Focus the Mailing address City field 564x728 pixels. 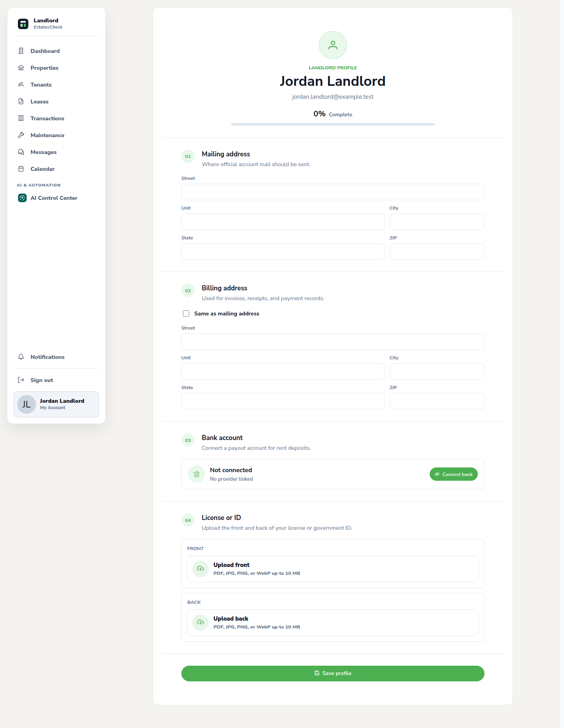point(437,222)
